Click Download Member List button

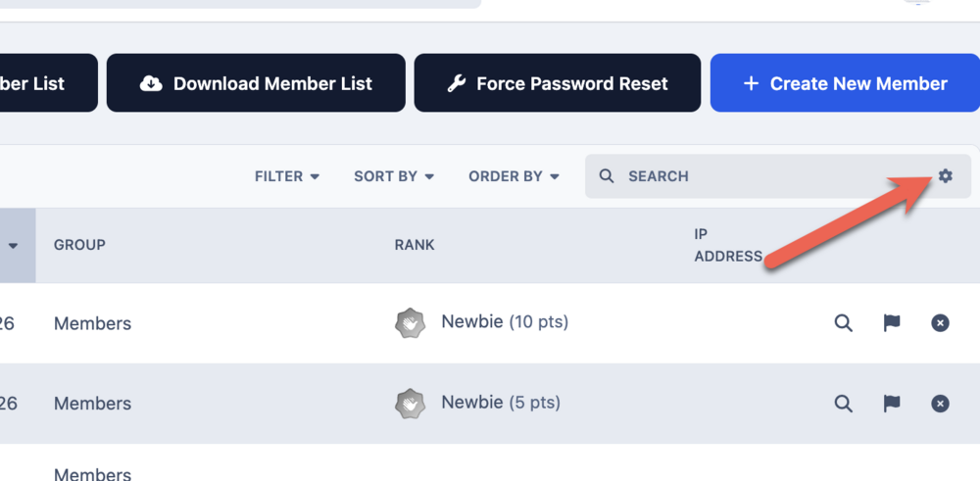(x=256, y=83)
